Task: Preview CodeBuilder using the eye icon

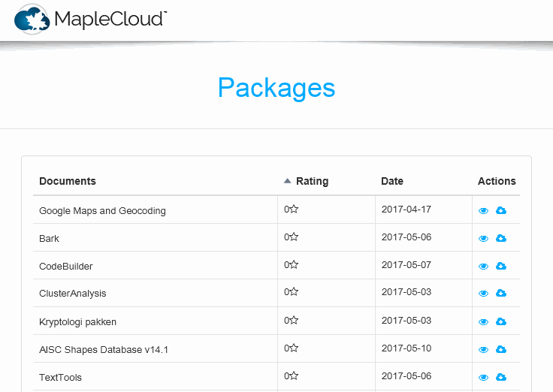Action: click(x=483, y=267)
